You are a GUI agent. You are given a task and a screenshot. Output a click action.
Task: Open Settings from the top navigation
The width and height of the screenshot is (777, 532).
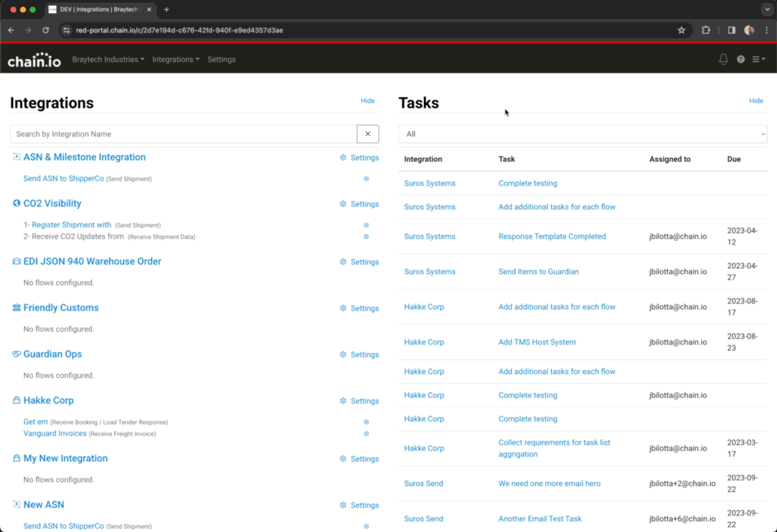[221, 59]
